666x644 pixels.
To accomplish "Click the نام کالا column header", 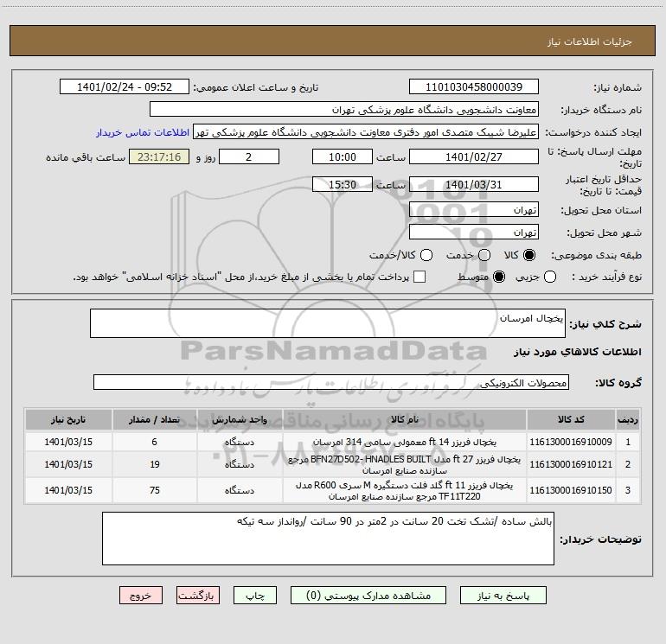I will point(405,419).
